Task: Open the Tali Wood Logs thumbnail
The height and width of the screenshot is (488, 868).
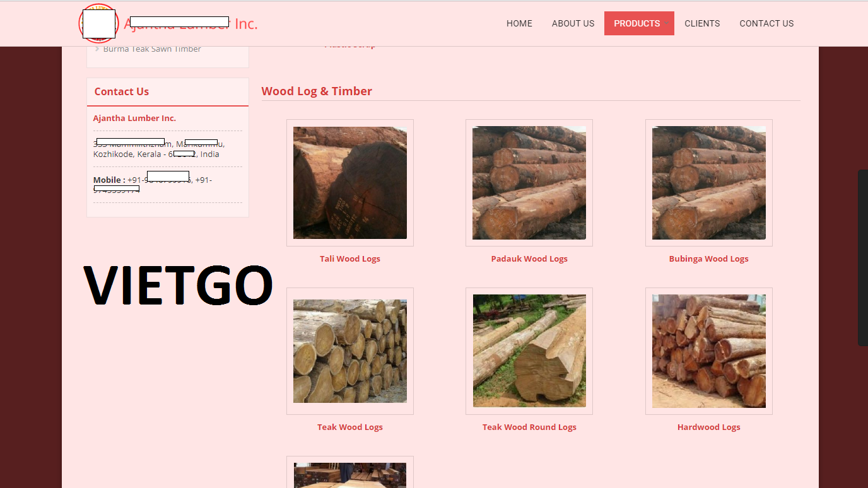Action: click(349, 182)
